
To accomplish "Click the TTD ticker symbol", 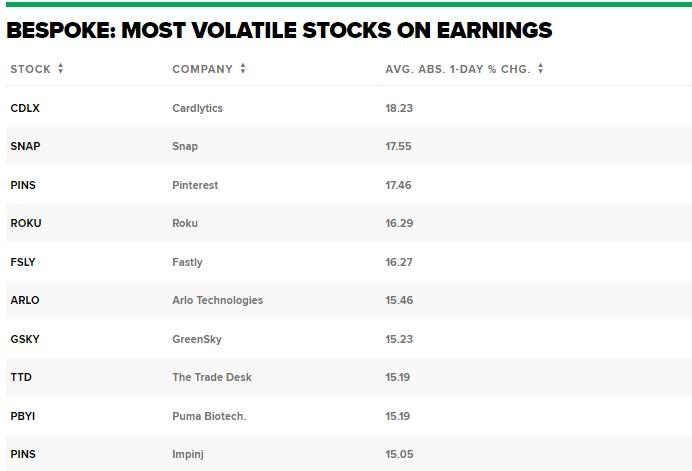I will coord(21,377).
